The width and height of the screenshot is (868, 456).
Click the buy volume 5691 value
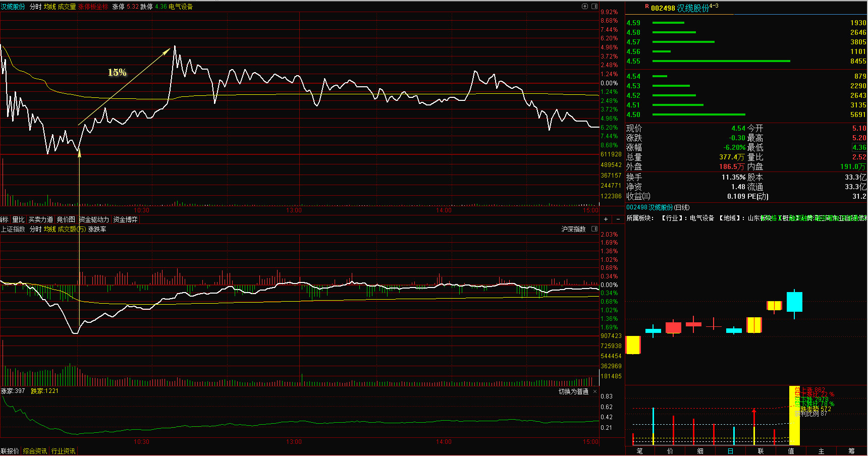click(x=858, y=115)
